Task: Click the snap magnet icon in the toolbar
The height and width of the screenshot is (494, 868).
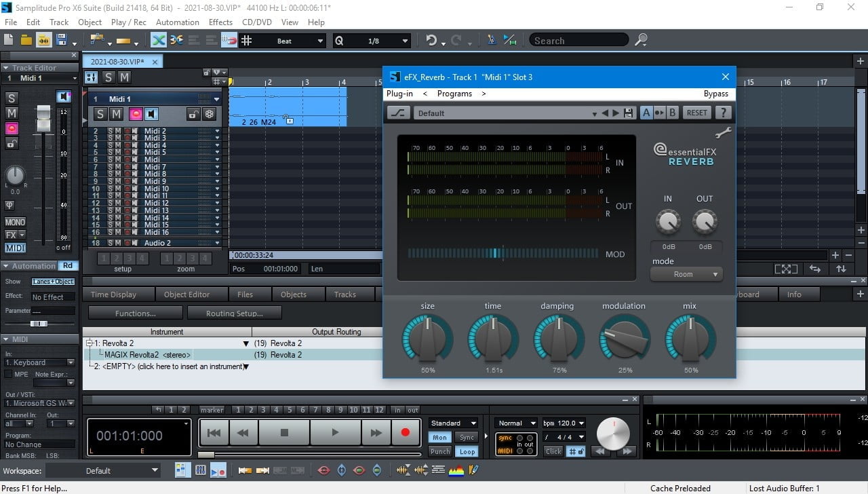Action: pos(229,41)
